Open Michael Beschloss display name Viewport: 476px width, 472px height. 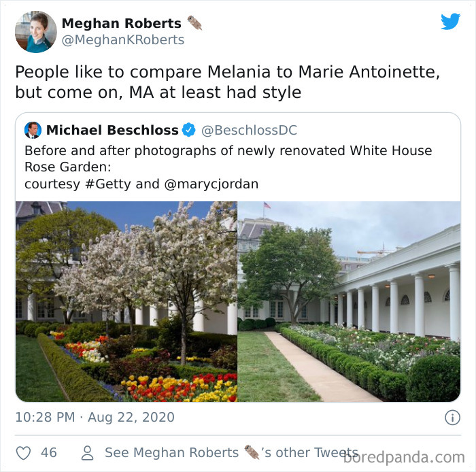[112, 130]
